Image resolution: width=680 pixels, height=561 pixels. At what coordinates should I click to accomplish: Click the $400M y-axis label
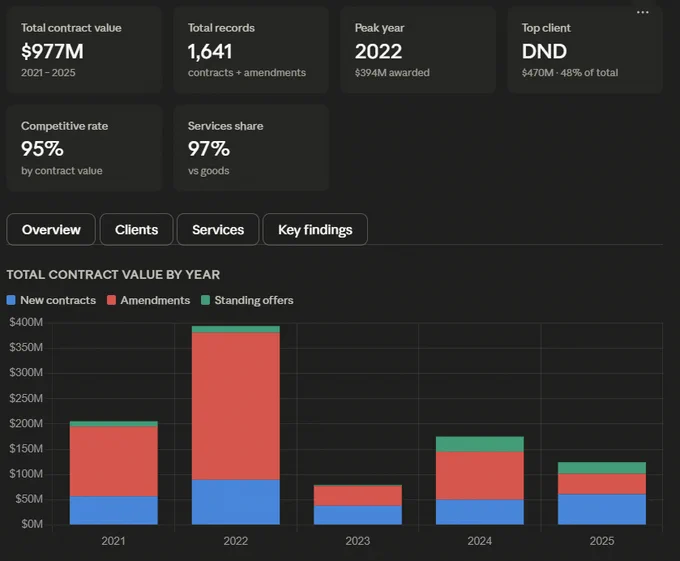[x=26, y=322]
